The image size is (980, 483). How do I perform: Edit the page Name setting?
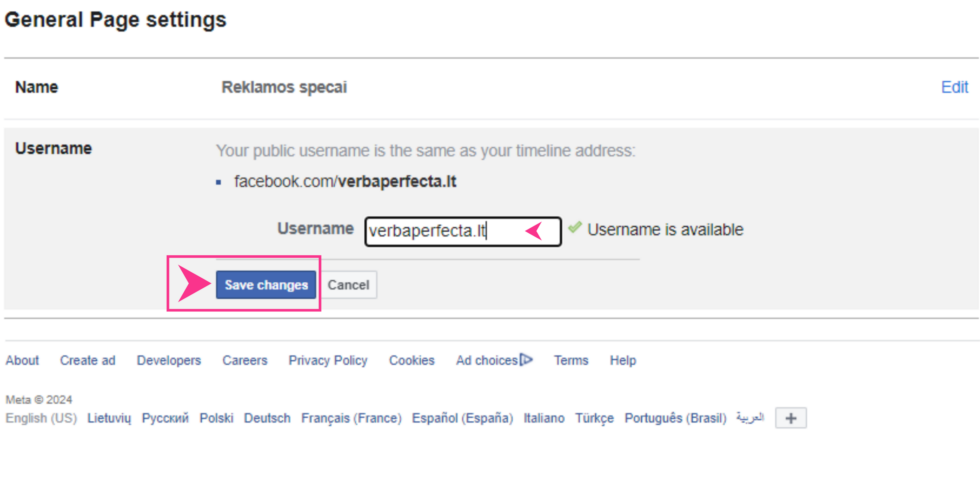tap(955, 87)
